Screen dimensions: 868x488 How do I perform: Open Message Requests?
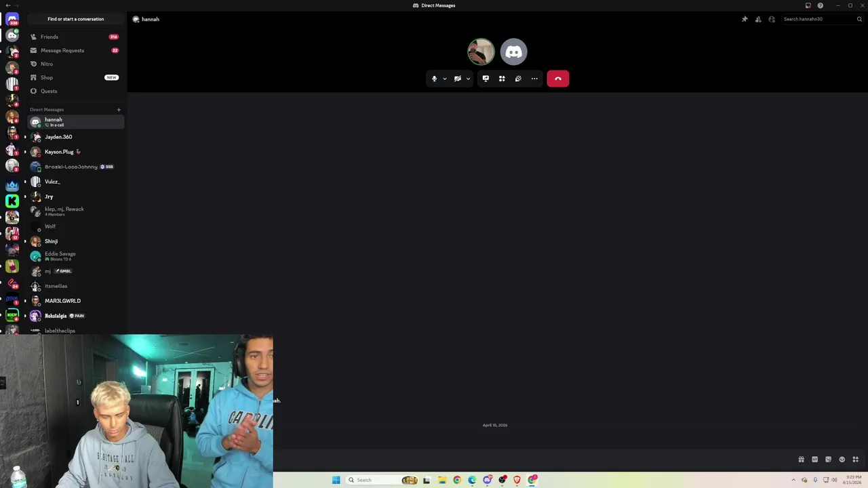click(x=76, y=50)
